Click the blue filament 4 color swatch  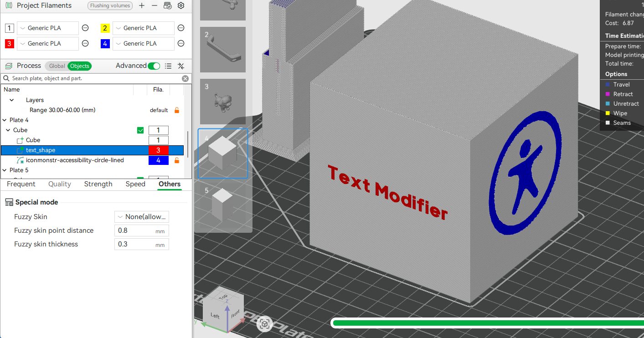[105, 44]
